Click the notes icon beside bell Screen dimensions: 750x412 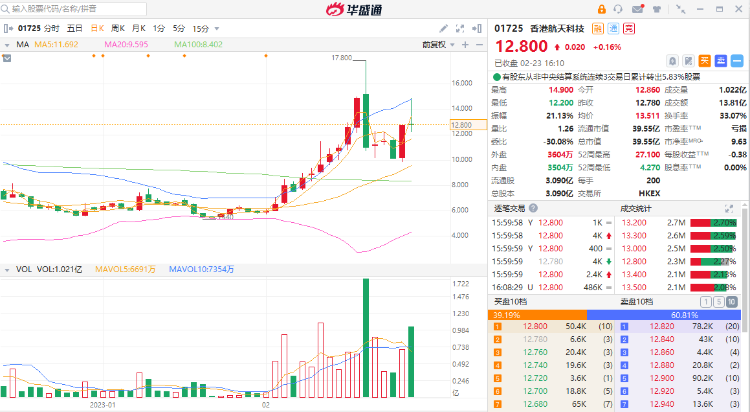pos(688,61)
